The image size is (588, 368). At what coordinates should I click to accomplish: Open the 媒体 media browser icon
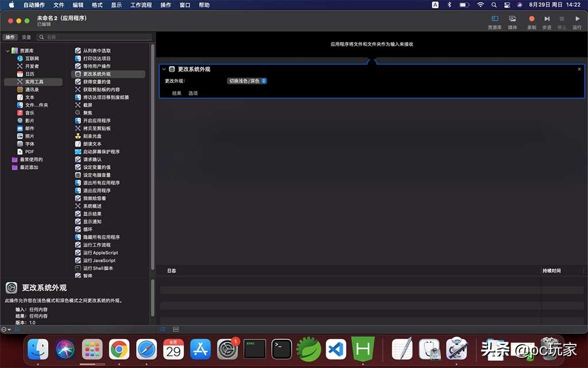(x=512, y=18)
